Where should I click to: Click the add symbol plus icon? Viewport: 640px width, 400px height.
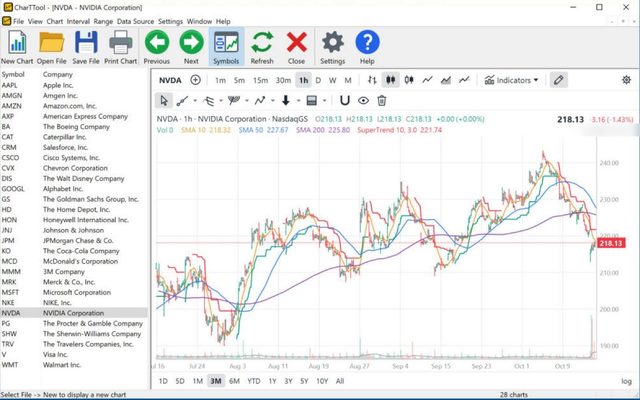(196, 80)
